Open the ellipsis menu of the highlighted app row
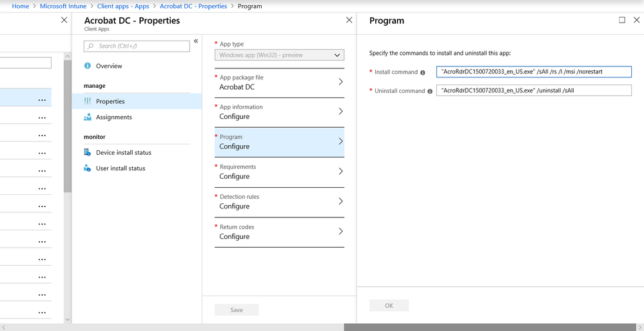Image resolution: width=644 pixels, height=331 pixels. pyautogui.click(x=42, y=100)
